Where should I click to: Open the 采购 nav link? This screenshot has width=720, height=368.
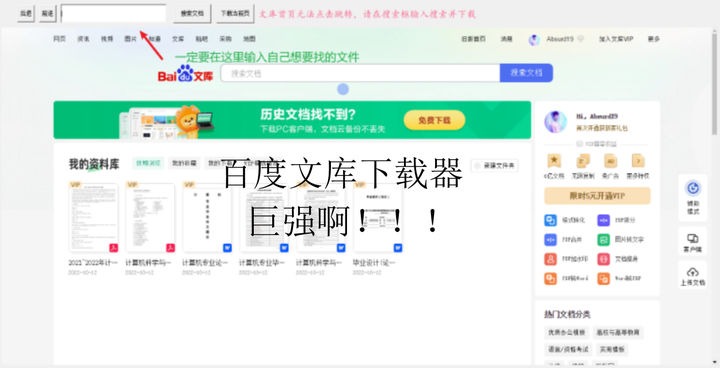point(225,39)
